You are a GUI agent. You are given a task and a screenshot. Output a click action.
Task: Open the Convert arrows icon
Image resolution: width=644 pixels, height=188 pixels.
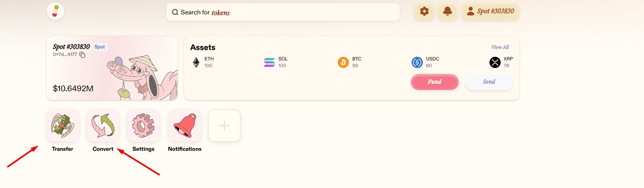[103, 126]
